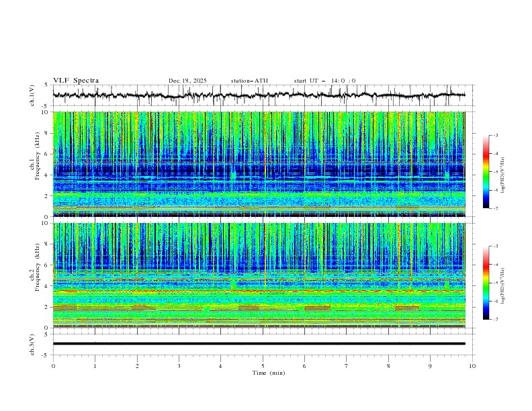Click the "-4" tick on ch.2 colorbar
This screenshot has height=411, width=532.
click(496, 265)
